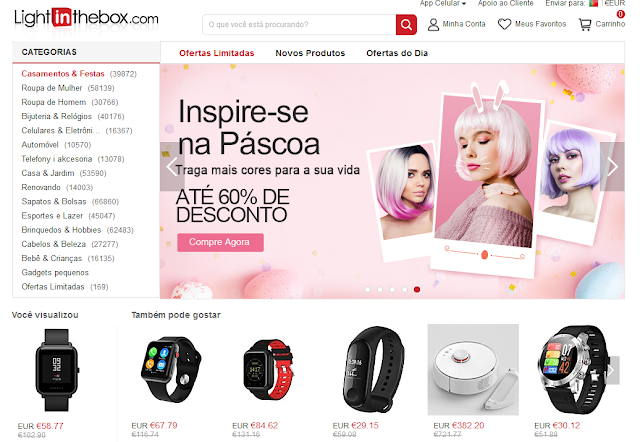Open the EUR currency selector
640x442 pixels.
(615, 3)
